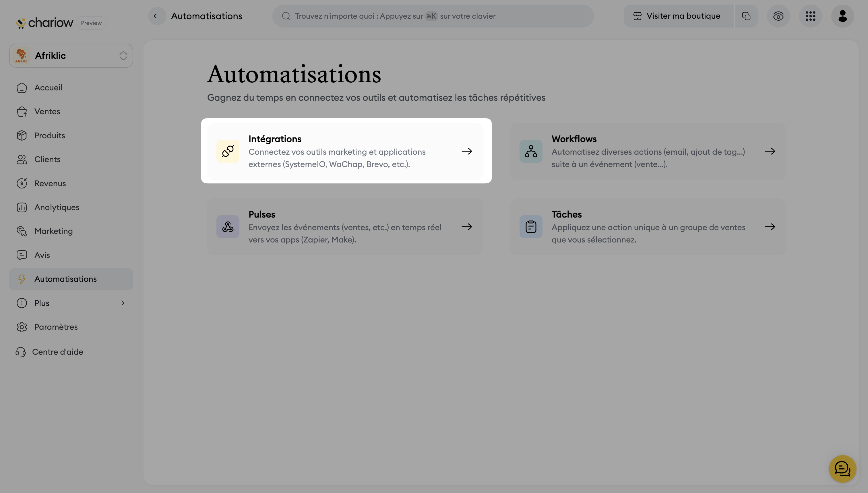
Task: Open Centre d'aide link
Action: (58, 352)
